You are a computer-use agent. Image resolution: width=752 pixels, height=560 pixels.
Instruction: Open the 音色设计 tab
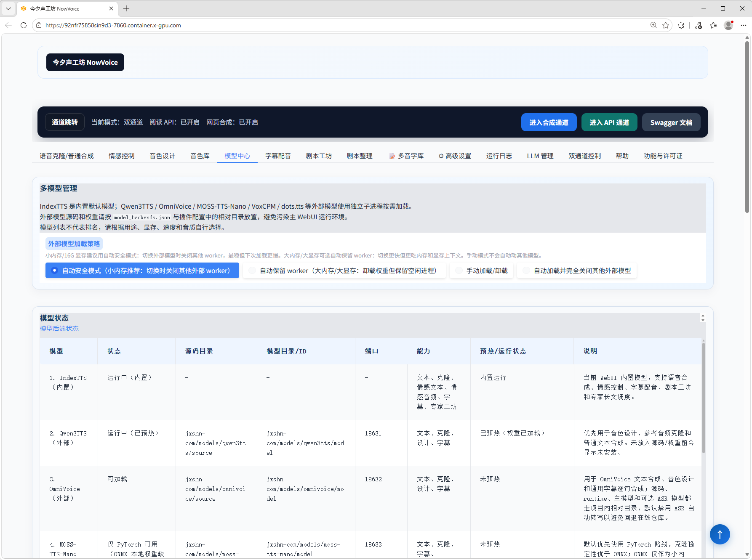162,156
